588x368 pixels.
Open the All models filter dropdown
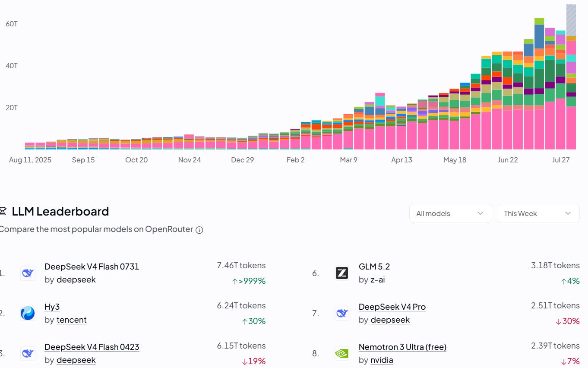click(x=450, y=213)
